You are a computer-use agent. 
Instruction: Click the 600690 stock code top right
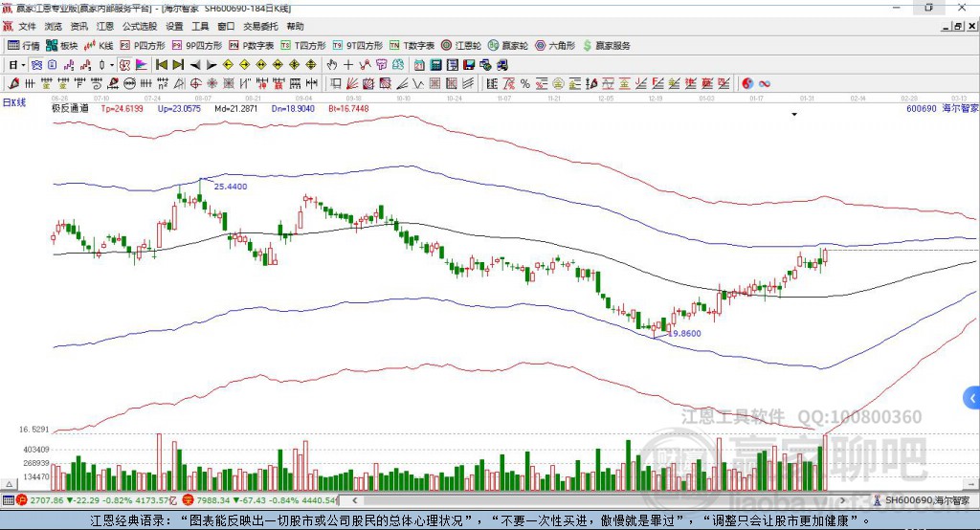click(922, 108)
